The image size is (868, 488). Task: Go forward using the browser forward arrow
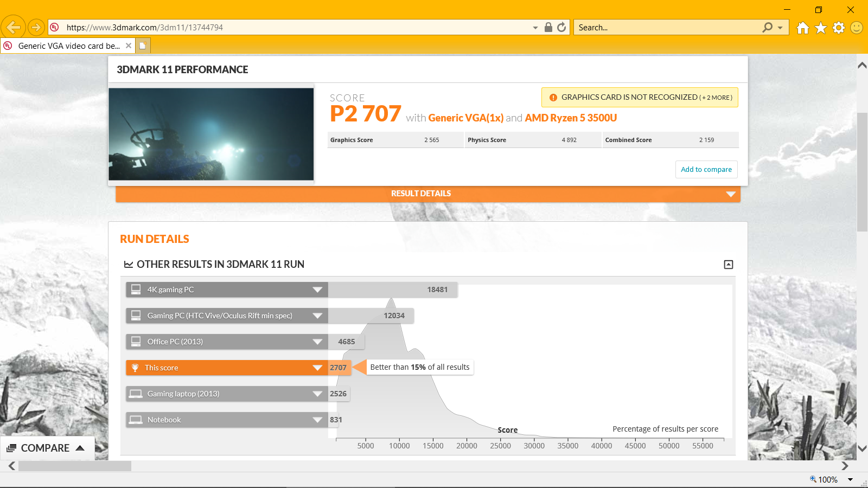[x=36, y=27]
